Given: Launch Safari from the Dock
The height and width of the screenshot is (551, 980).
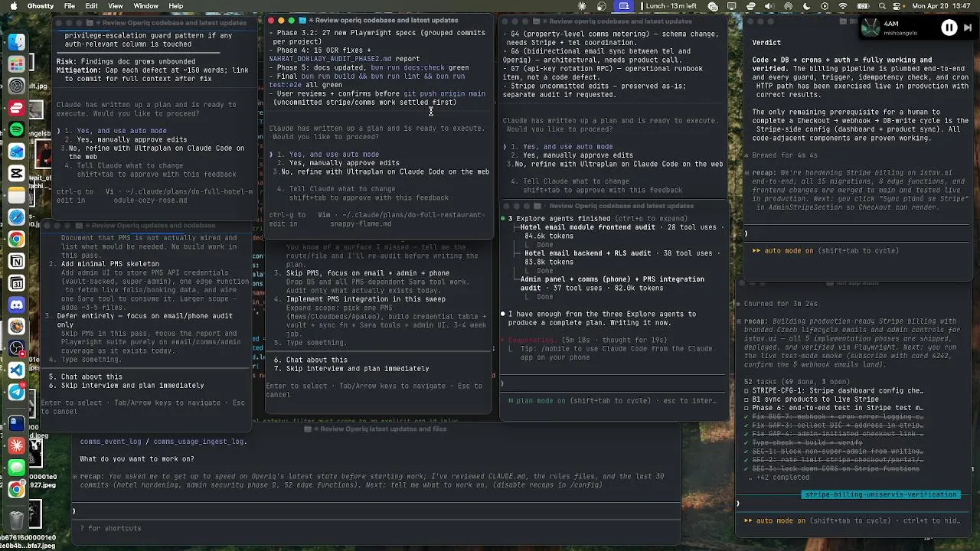Looking at the screenshot, I should [x=16, y=217].
